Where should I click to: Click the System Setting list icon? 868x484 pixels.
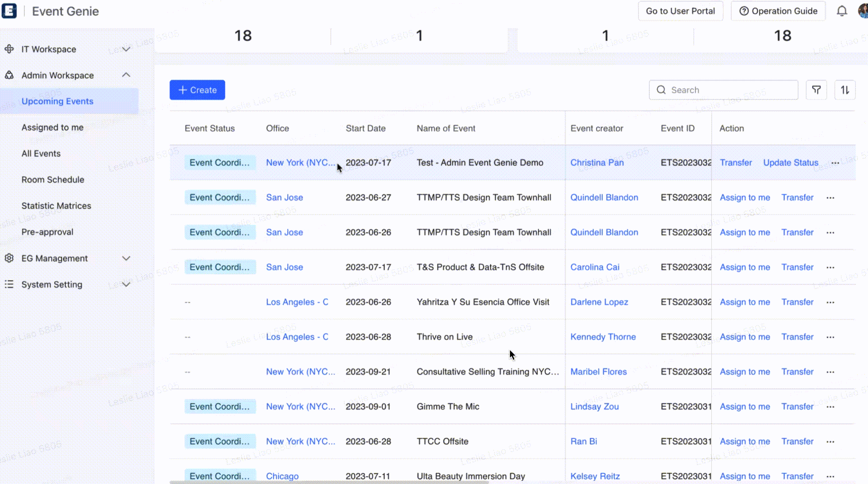9,284
